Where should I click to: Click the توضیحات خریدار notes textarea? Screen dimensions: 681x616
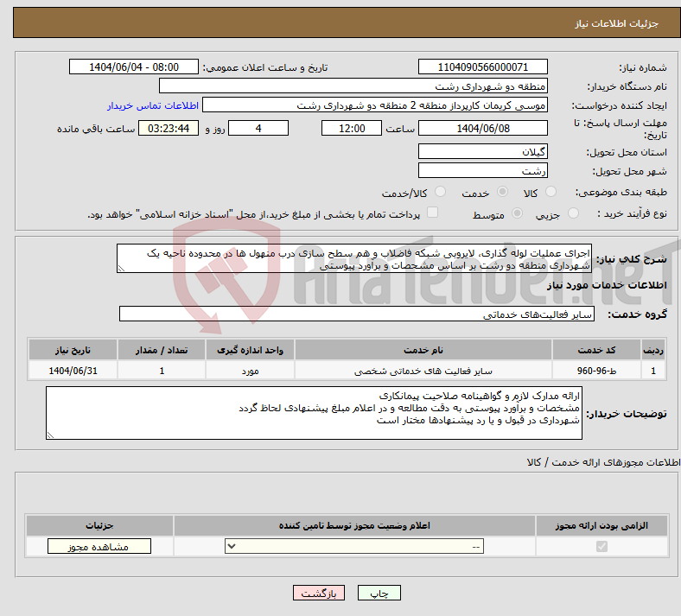pyautogui.click(x=315, y=413)
